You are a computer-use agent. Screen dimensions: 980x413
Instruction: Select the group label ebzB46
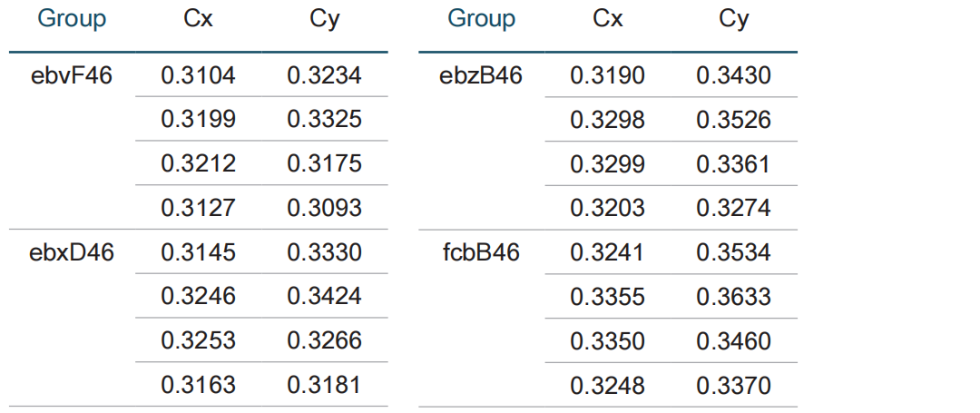click(481, 75)
